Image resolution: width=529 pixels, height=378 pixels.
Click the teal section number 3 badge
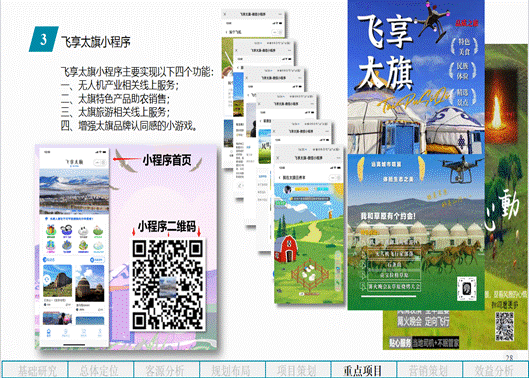click(44, 39)
